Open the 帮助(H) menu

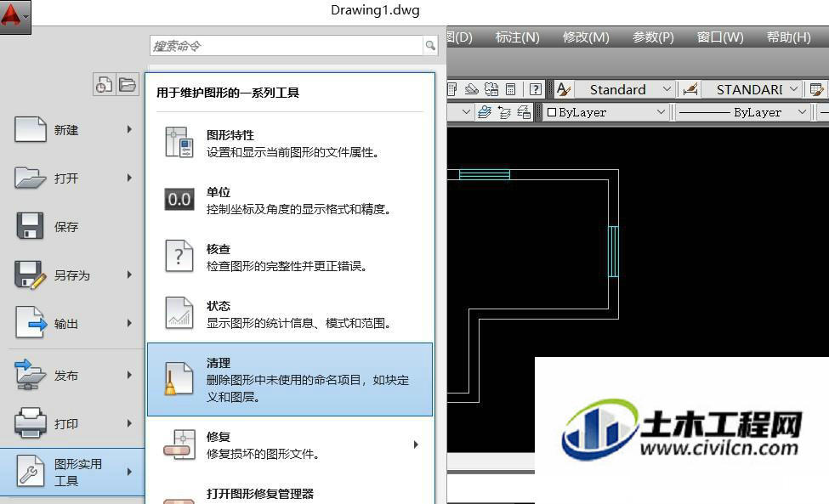789,37
